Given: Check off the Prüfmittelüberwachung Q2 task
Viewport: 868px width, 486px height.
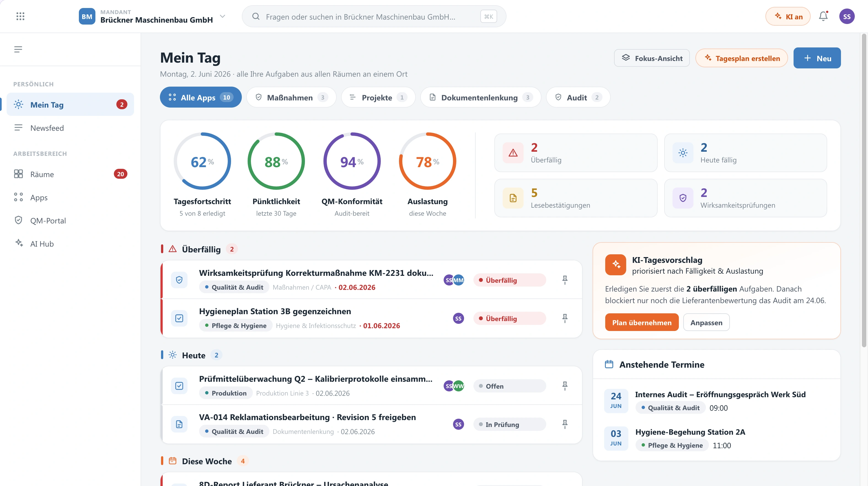Looking at the screenshot, I should [179, 386].
